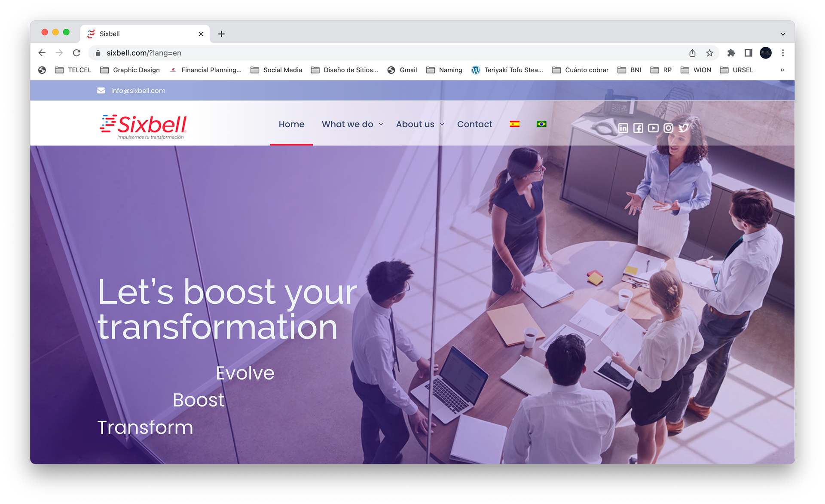The width and height of the screenshot is (825, 504).
Task: Open Sixbell's YouTube channel icon
Action: [653, 128]
